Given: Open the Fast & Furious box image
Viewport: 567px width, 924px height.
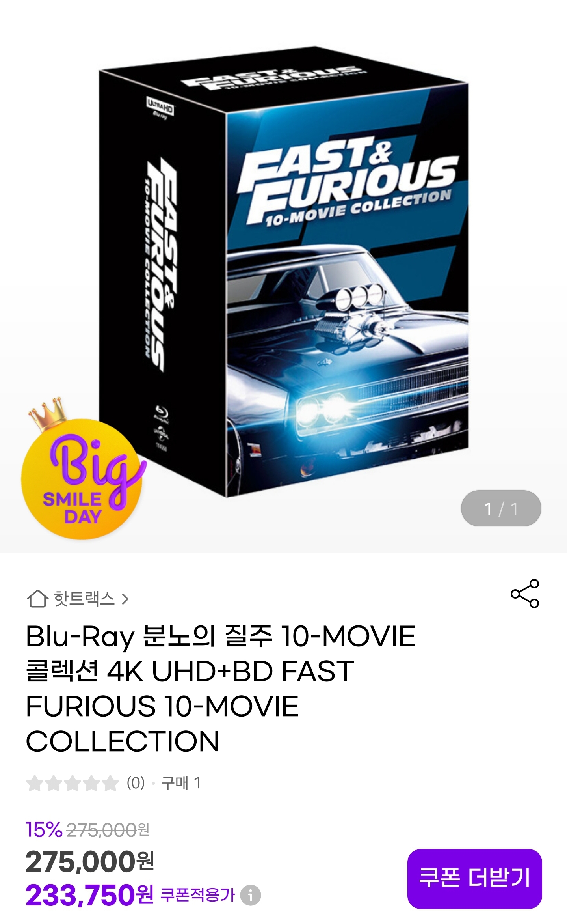Looking at the screenshot, I should pyautogui.click(x=284, y=272).
